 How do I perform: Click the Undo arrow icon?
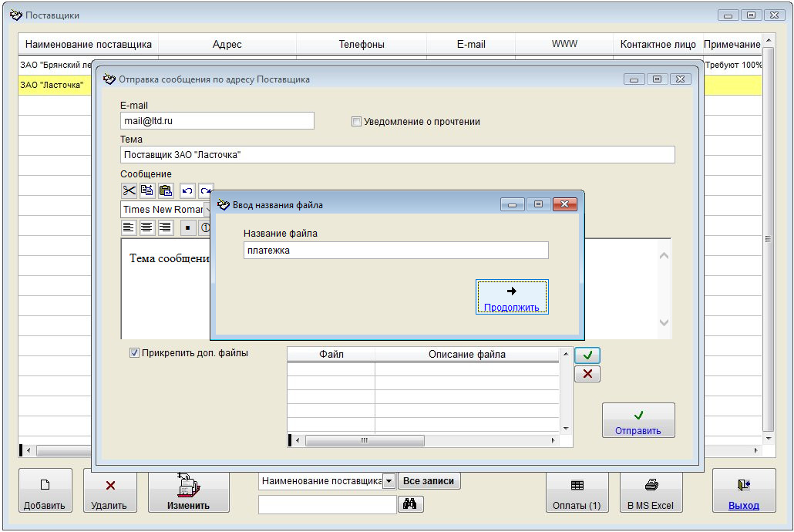click(x=187, y=190)
